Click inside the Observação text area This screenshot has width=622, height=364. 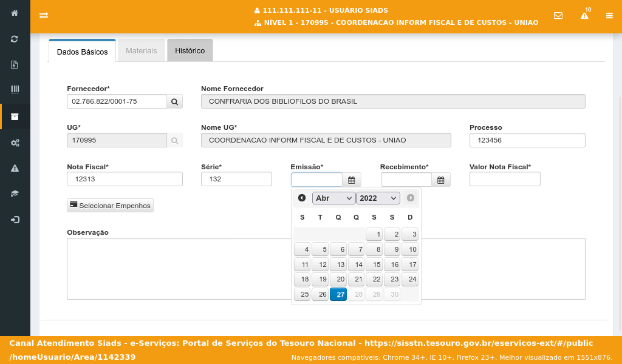click(326, 269)
